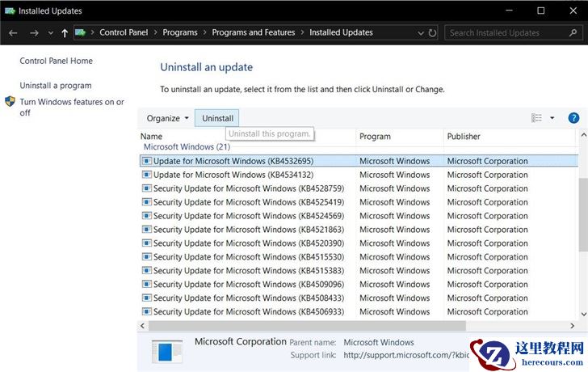Go back with the back arrow
588x372 pixels.
[13, 33]
